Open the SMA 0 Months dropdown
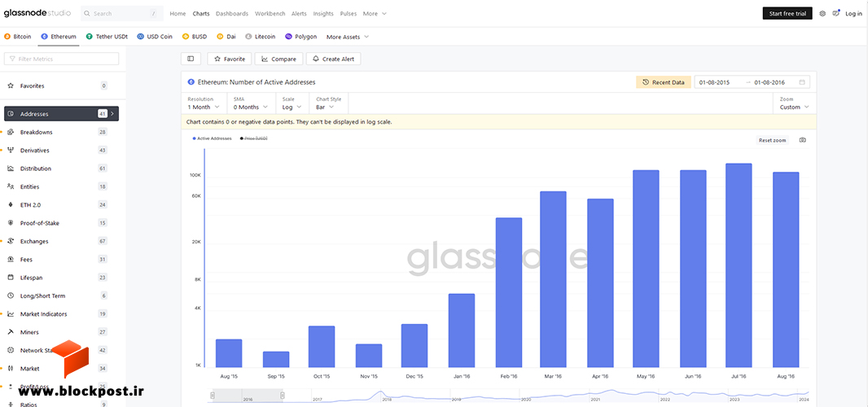Screen dimensions: 868x407 pos(251,103)
